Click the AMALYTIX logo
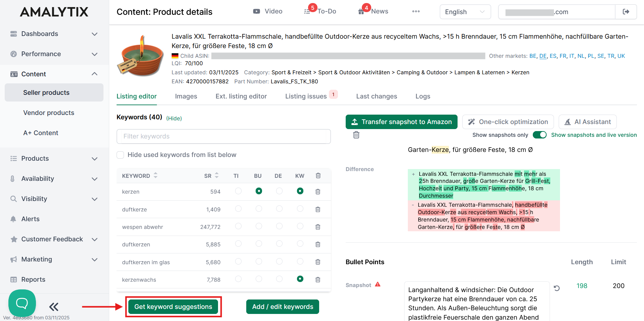 pyautogui.click(x=54, y=12)
